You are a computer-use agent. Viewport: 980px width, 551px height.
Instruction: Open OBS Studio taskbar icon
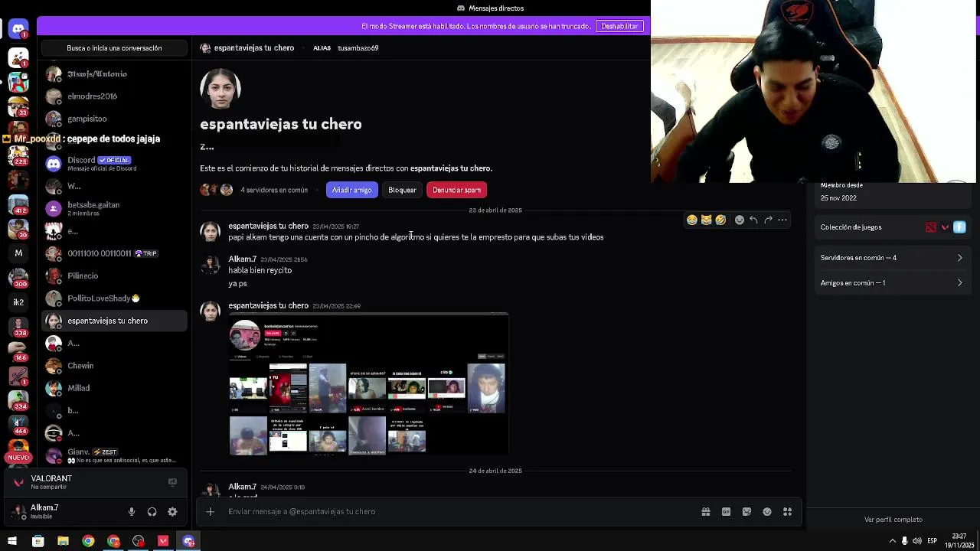point(139,541)
